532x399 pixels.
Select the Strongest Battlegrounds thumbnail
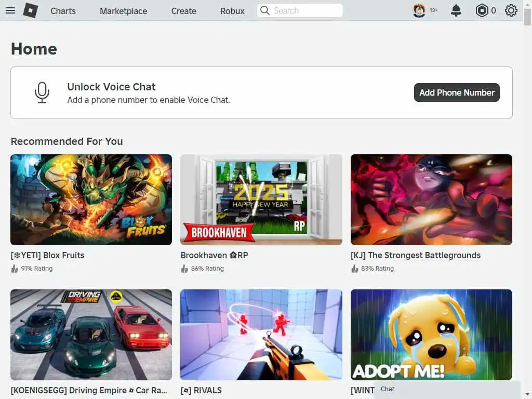[x=431, y=199]
